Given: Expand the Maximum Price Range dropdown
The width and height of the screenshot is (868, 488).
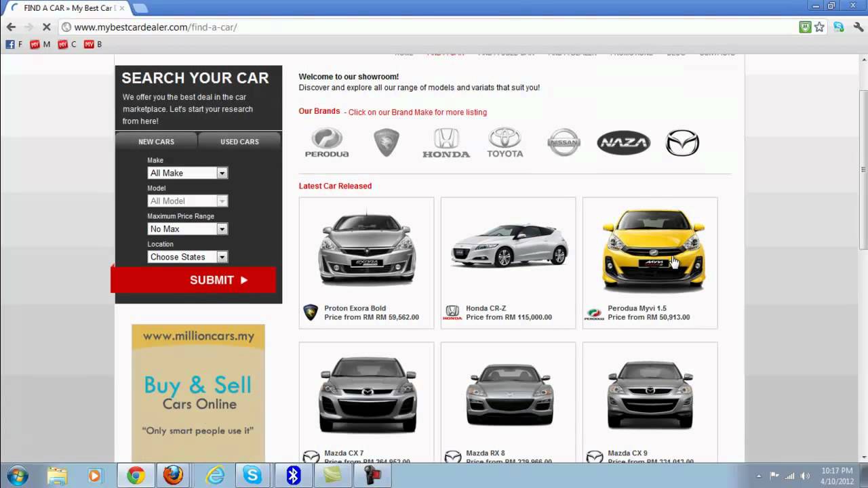Looking at the screenshot, I should pyautogui.click(x=188, y=229).
